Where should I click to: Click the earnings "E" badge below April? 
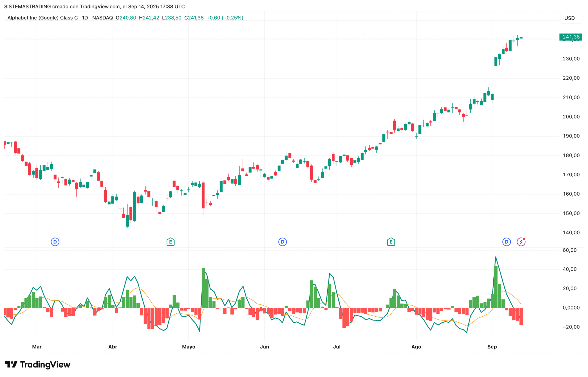(x=170, y=242)
